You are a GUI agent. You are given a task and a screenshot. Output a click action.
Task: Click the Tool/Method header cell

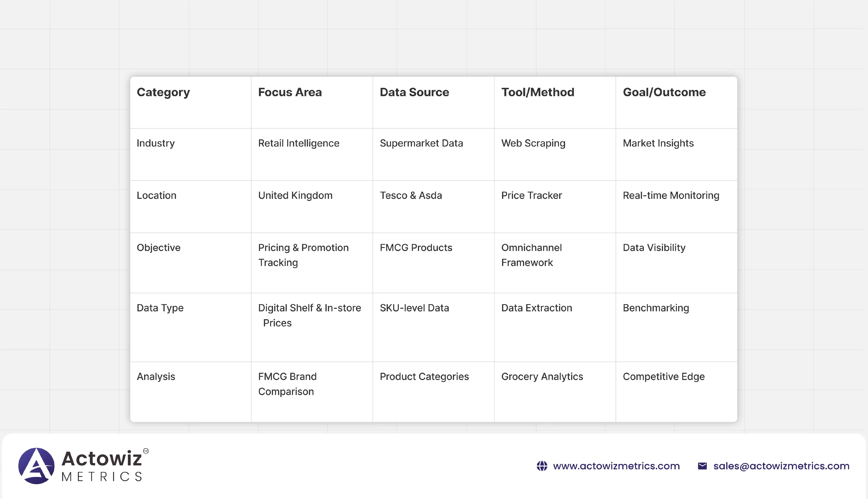538,92
